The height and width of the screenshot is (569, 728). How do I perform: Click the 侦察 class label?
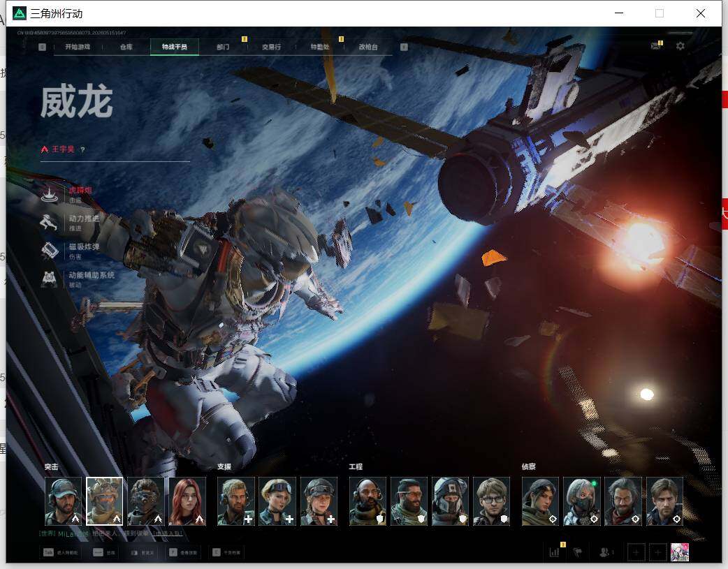[529, 467]
